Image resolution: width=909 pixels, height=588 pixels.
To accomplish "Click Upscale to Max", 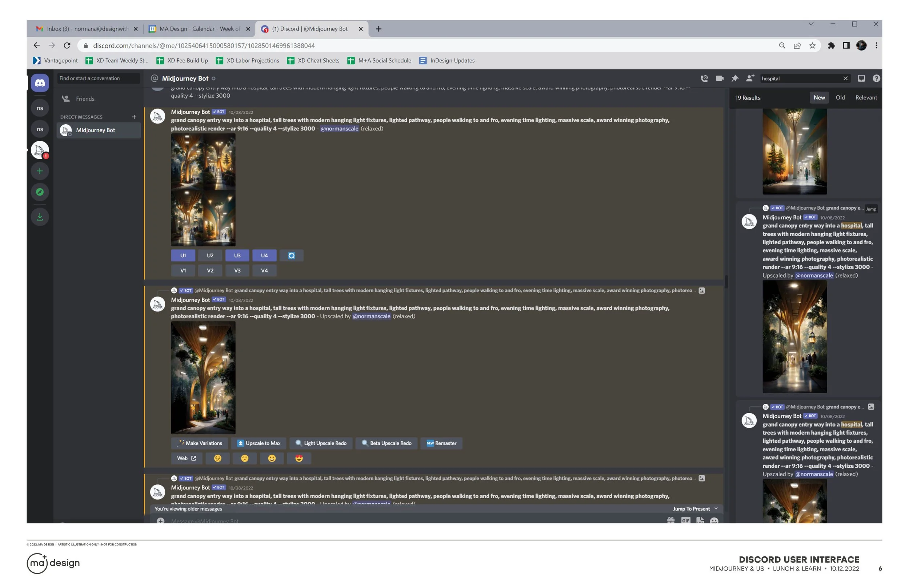I will pos(259,443).
